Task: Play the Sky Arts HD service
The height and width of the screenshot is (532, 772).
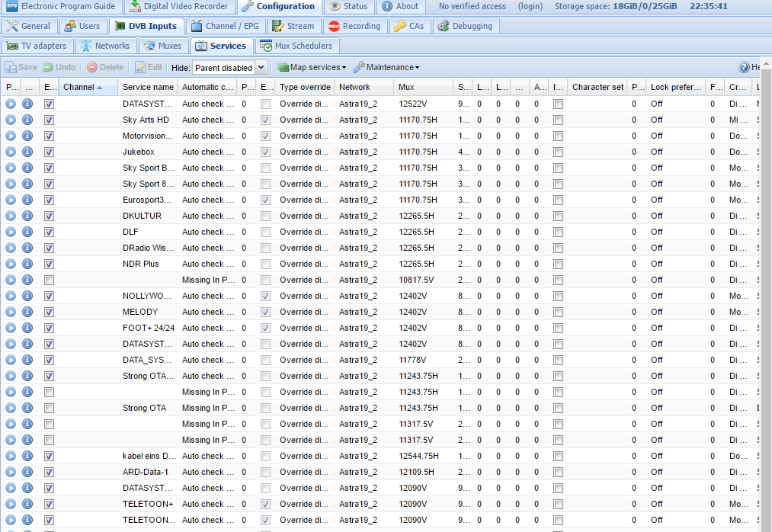Action: pos(11,120)
